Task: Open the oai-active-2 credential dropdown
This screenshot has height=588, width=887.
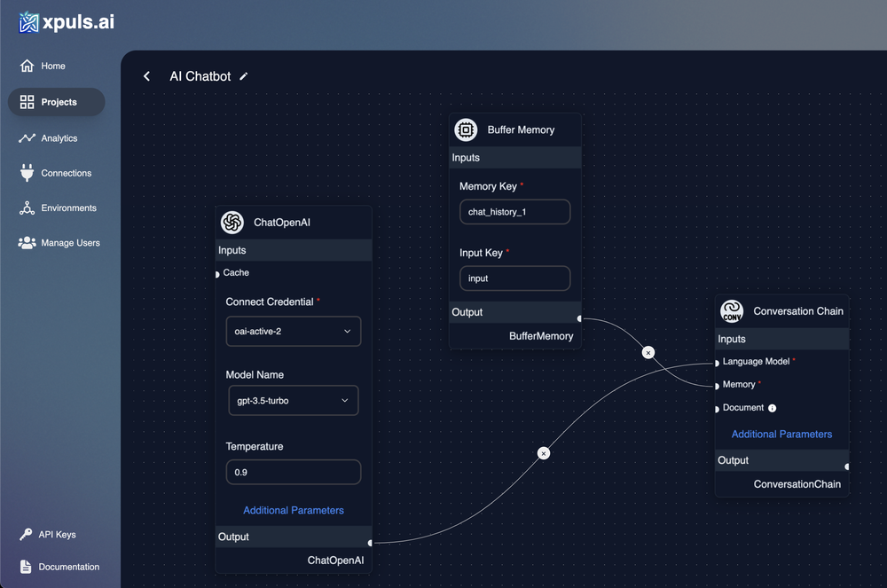Action: [293, 331]
